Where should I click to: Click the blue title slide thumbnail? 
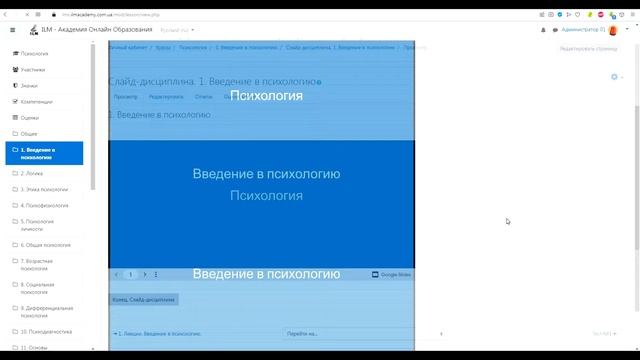point(261,204)
